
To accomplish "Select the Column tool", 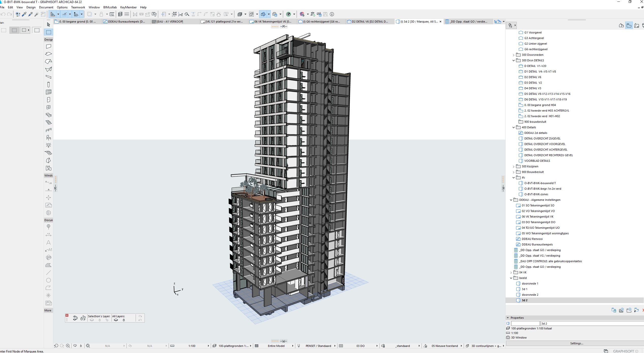I will pyautogui.click(x=49, y=84).
